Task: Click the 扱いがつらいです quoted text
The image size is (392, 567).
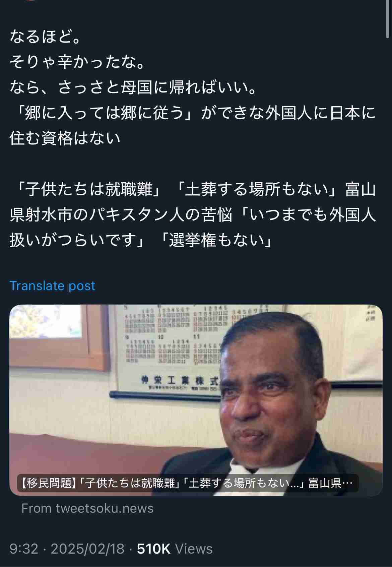Action: [74, 241]
